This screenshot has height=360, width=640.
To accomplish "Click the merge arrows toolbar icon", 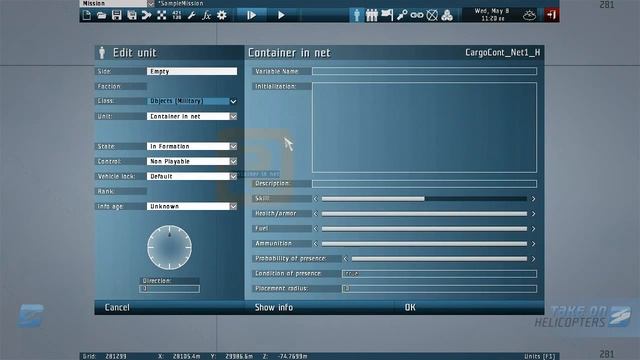I will 147,16.
